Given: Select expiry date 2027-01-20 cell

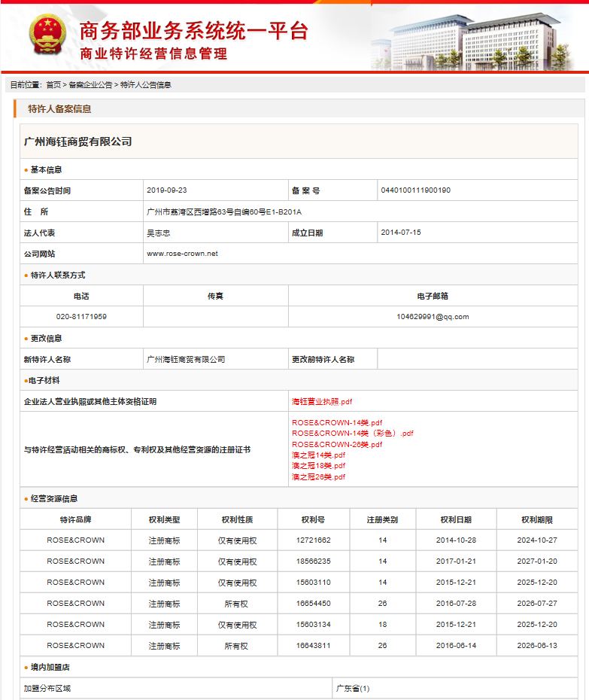Looking at the screenshot, I should point(537,562).
